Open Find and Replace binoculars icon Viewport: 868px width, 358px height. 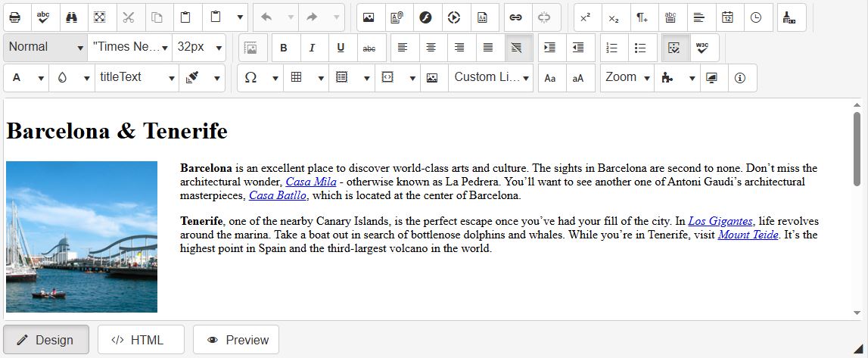(x=71, y=17)
